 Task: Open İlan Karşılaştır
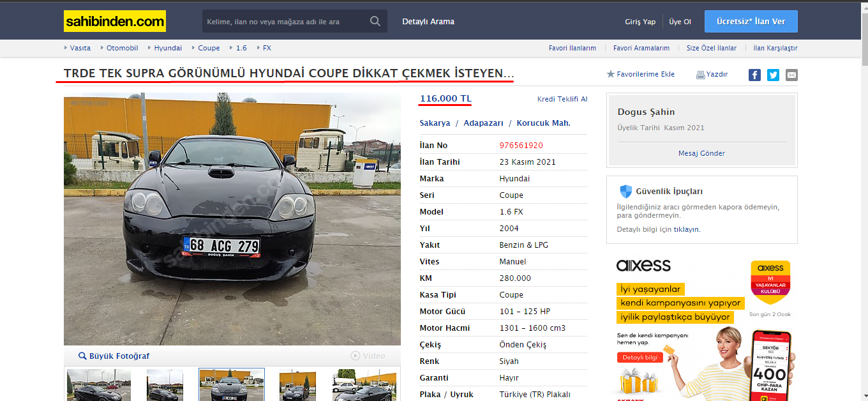(775, 48)
